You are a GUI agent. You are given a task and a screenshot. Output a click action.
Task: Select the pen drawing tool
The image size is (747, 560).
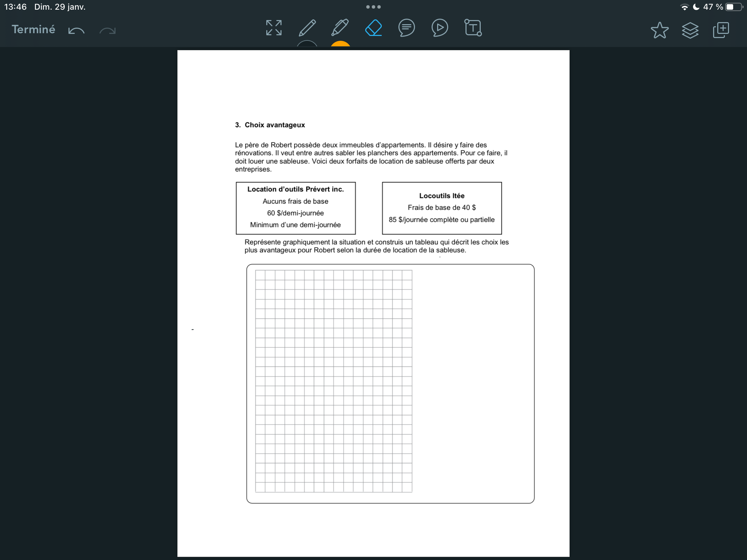point(307,28)
